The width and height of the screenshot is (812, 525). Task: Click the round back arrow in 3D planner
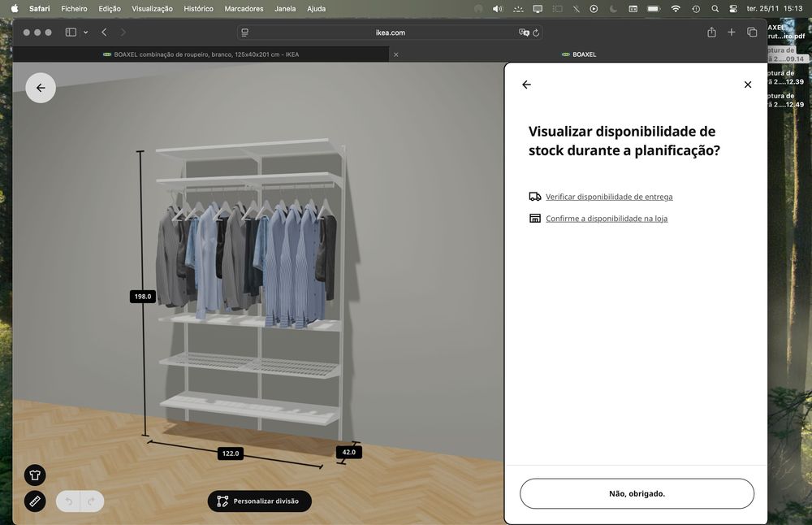coord(41,88)
